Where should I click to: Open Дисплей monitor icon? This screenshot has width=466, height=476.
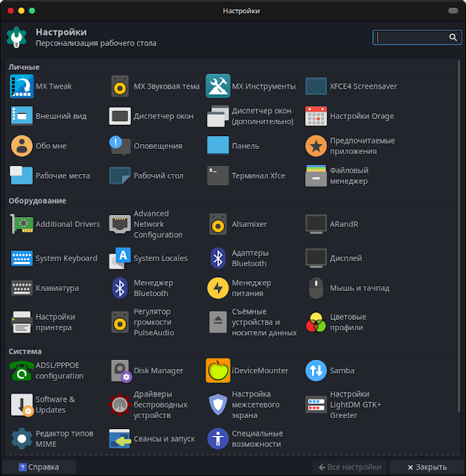[x=316, y=258]
